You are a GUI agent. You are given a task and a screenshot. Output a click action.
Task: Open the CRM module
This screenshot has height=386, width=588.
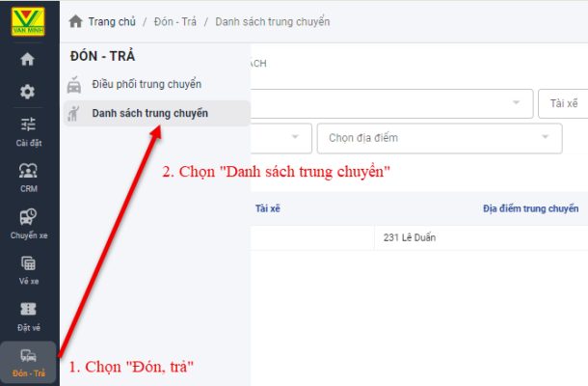point(28,177)
